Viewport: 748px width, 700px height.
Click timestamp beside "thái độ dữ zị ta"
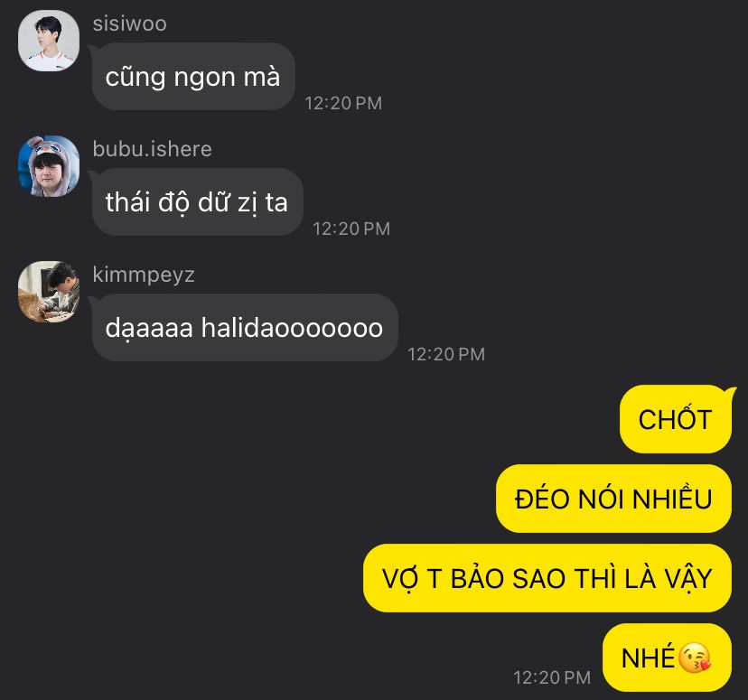(x=351, y=229)
